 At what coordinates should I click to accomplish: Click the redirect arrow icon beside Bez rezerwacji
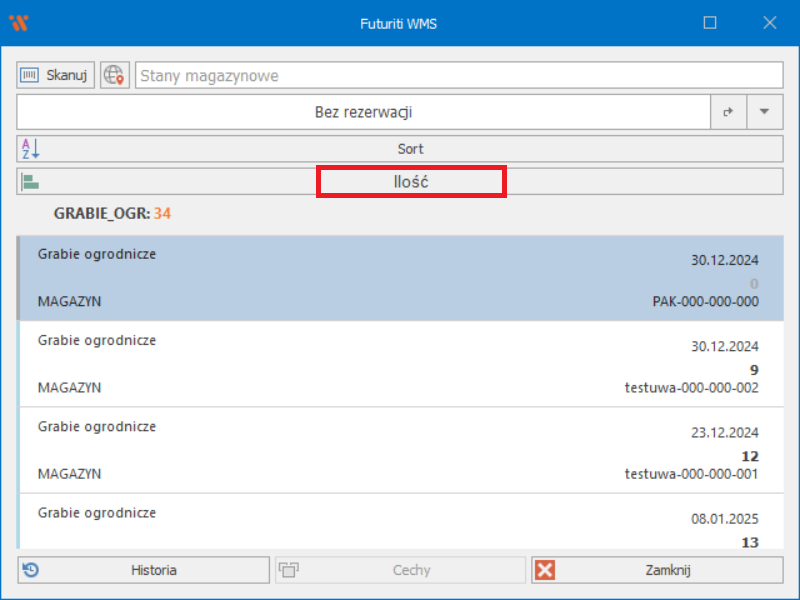[728, 112]
